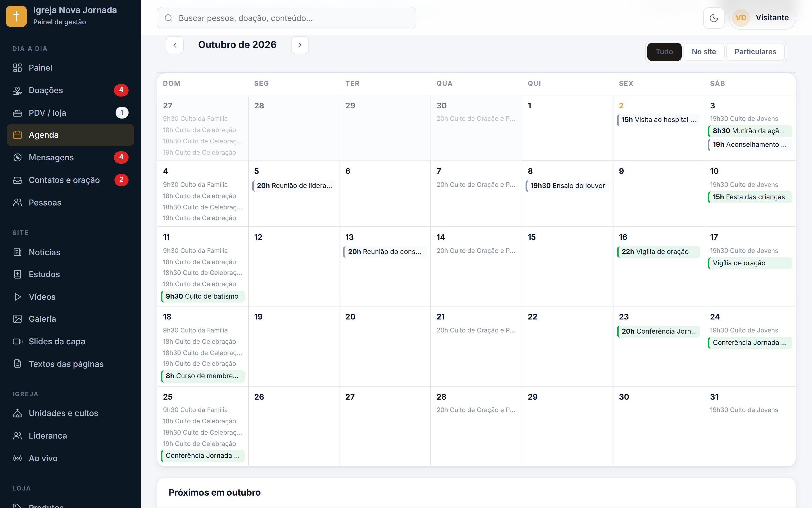The height and width of the screenshot is (508, 812).
Task: Open 22h Vigília de oração event
Action: [658, 252]
